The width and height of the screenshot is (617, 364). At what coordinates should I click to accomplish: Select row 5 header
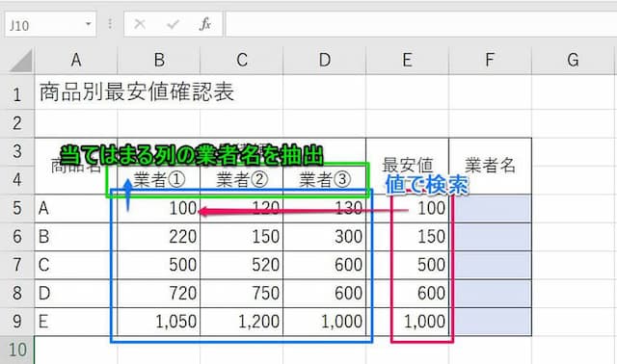click(17, 208)
